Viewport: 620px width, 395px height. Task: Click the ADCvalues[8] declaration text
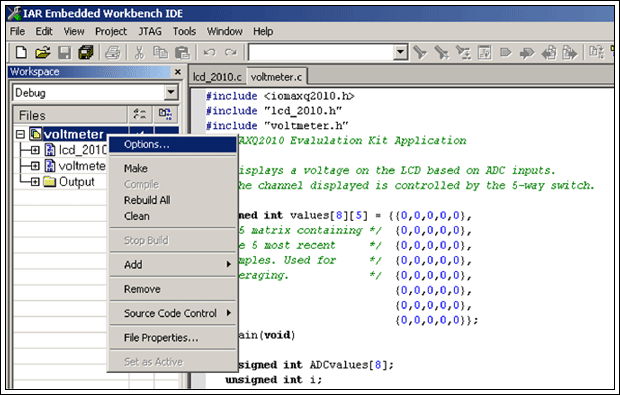point(352,365)
